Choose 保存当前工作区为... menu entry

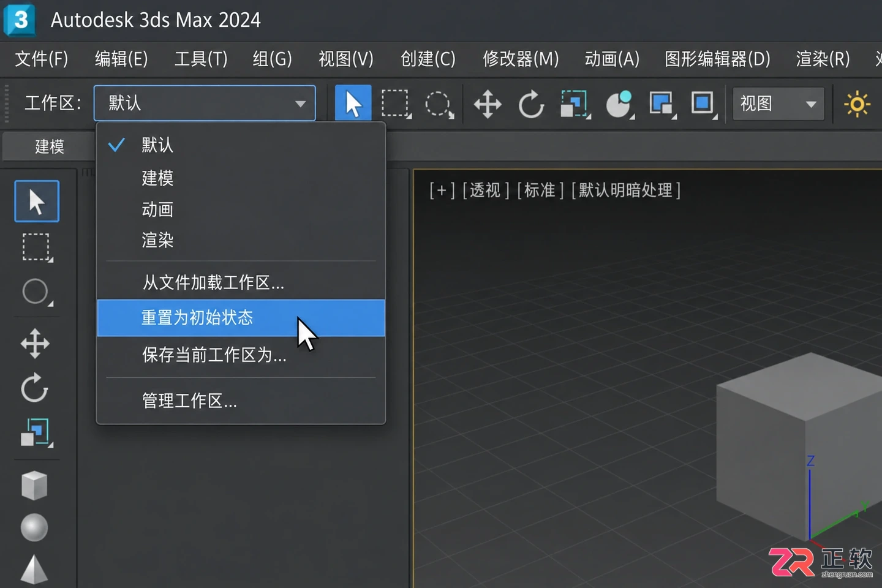(241, 355)
